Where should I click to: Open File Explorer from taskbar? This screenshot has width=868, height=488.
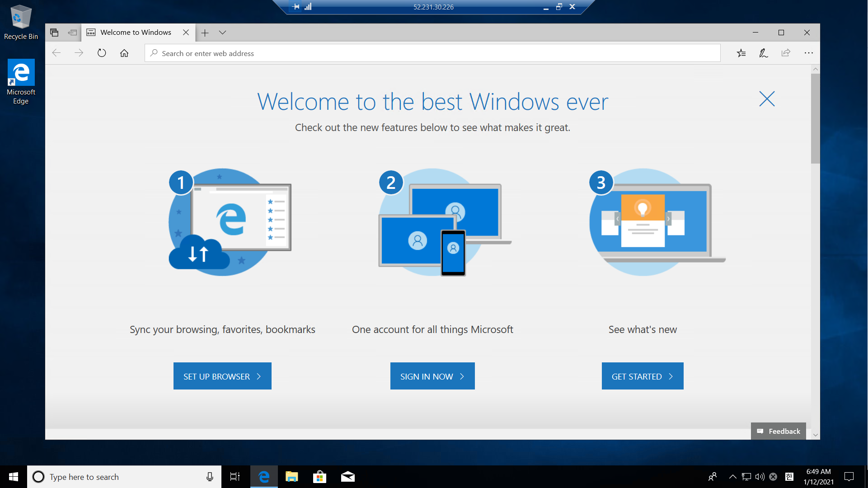[x=292, y=477]
